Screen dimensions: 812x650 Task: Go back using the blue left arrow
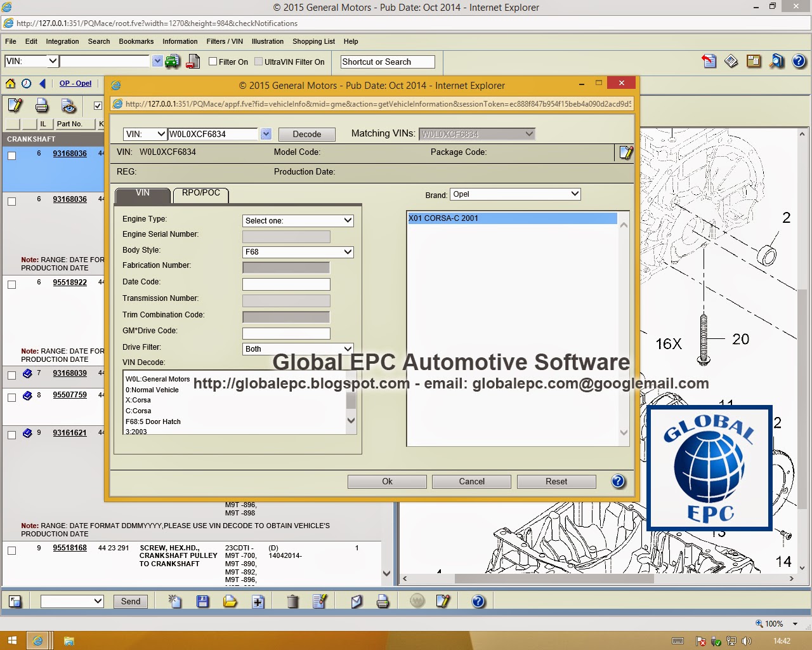coord(43,84)
